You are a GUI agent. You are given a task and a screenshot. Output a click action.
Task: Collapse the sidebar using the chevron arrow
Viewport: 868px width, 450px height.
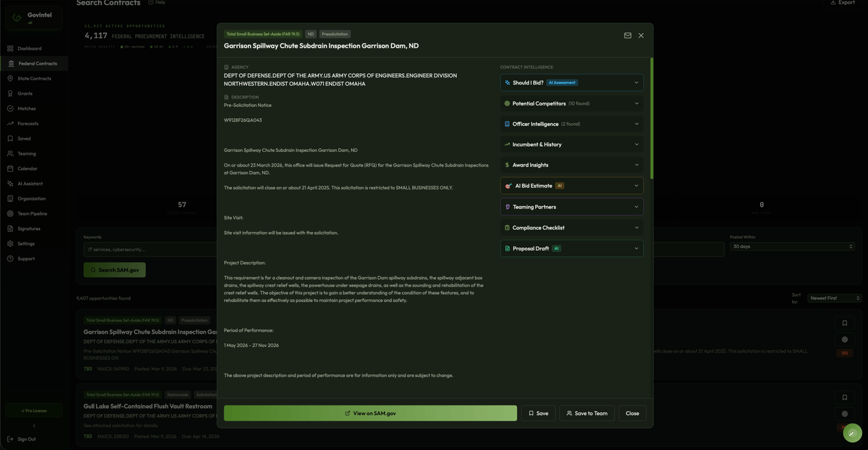click(x=34, y=425)
